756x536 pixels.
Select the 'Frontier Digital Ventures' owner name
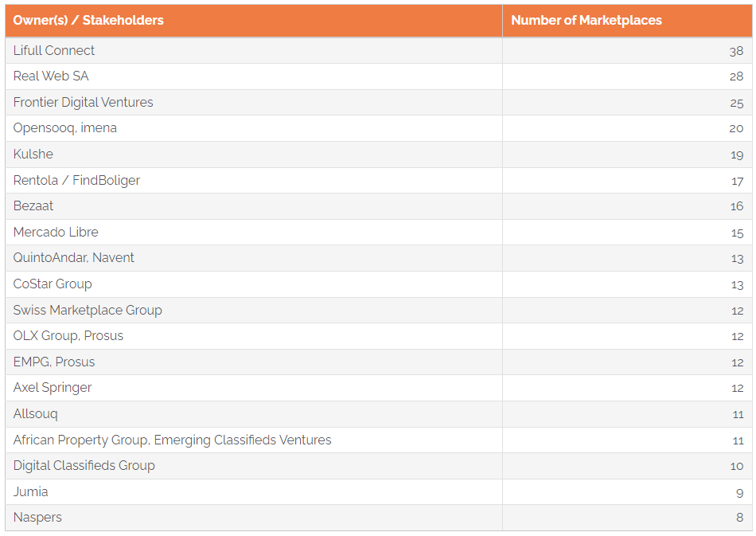coord(83,102)
